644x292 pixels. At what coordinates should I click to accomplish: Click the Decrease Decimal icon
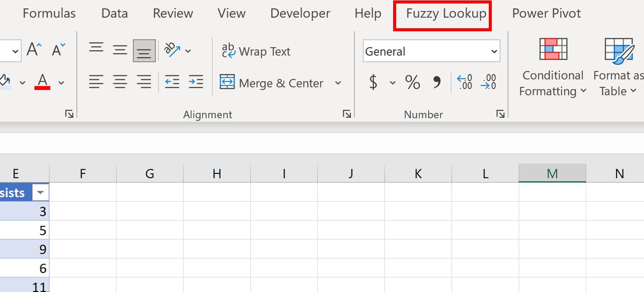pyautogui.click(x=488, y=82)
